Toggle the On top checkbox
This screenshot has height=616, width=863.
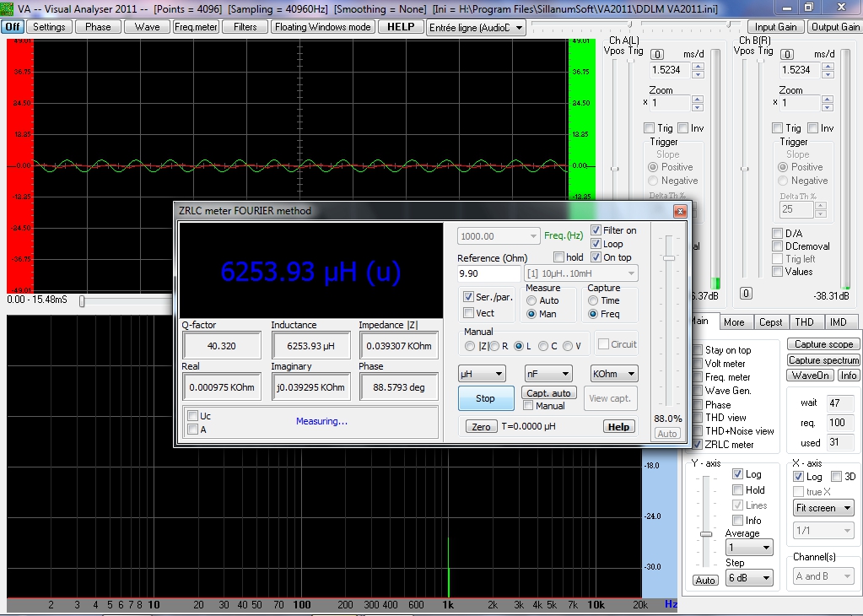[x=596, y=257]
